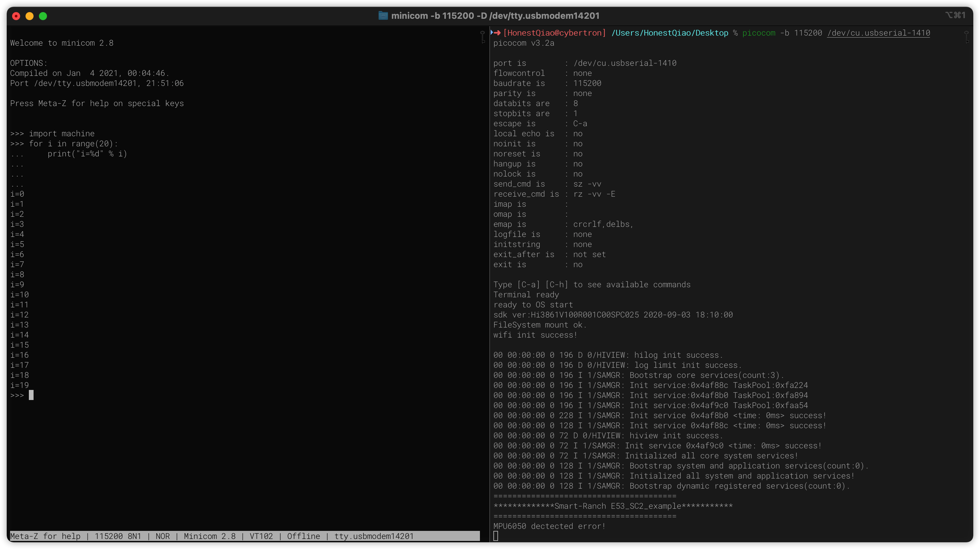This screenshot has width=980, height=549.
Task: Click '115200 8N1' in minicom status bar
Action: pos(118,537)
